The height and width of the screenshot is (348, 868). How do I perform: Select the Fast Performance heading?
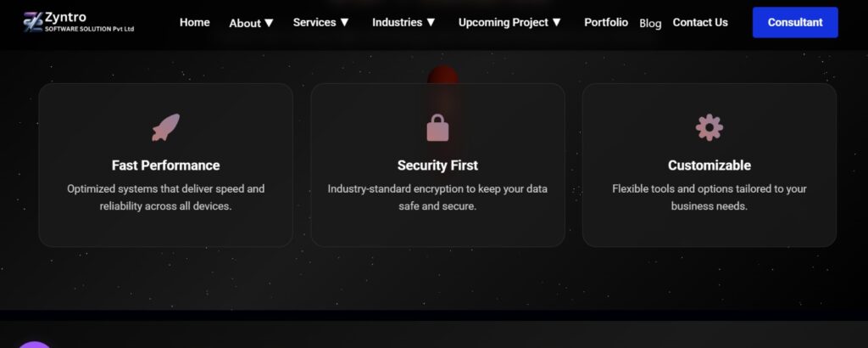(x=165, y=166)
